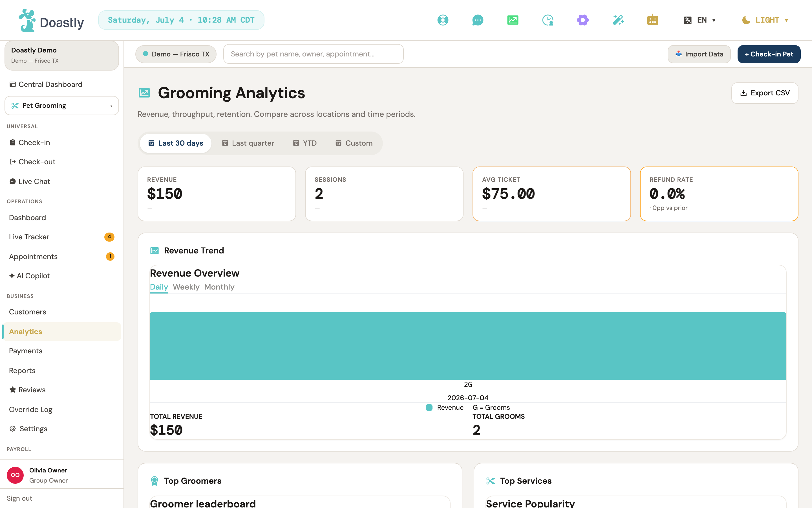
Task: Open Check-out in sidebar
Action: (62, 162)
